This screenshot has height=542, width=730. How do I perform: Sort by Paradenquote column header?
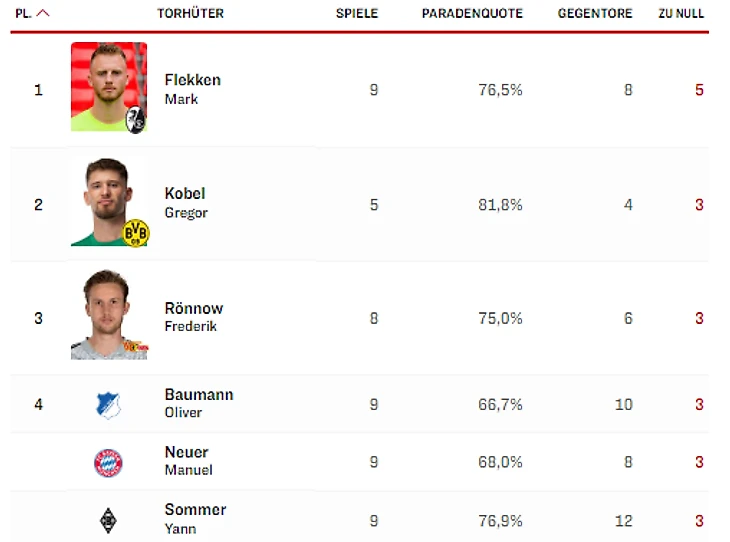coord(471,14)
